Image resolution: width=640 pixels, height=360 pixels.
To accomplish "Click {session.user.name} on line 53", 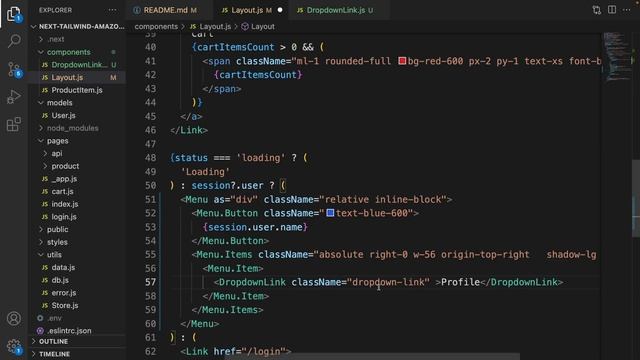I will (255, 227).
